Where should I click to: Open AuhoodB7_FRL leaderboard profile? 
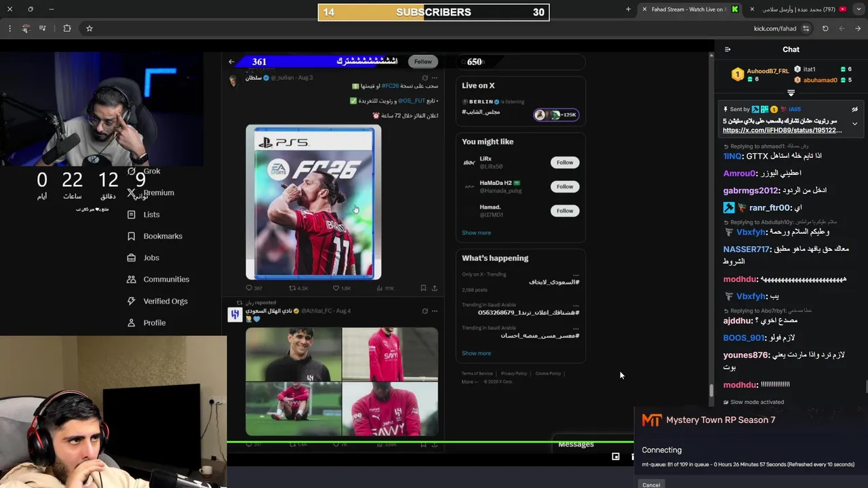click(x=768, y=71)
